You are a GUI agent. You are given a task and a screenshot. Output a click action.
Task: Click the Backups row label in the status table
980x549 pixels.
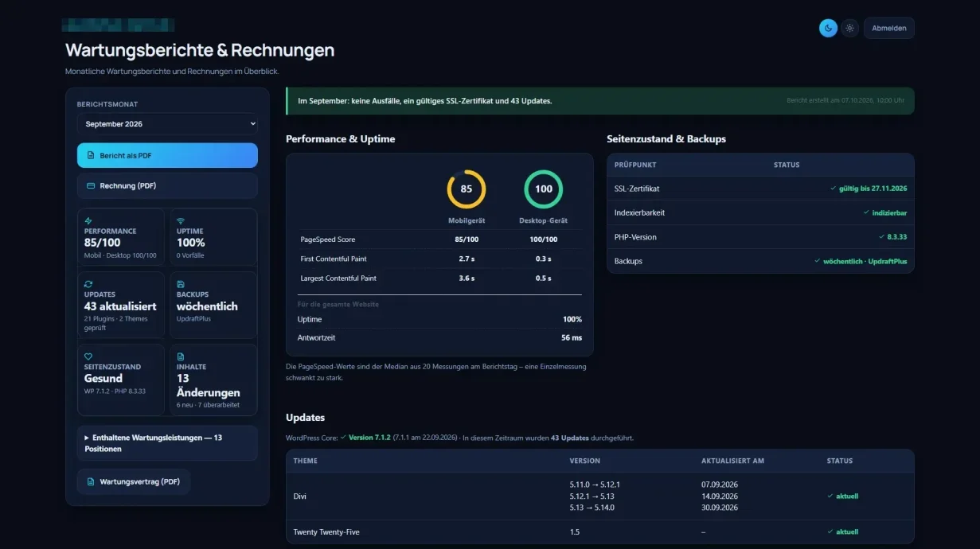[x=628, y=261]
